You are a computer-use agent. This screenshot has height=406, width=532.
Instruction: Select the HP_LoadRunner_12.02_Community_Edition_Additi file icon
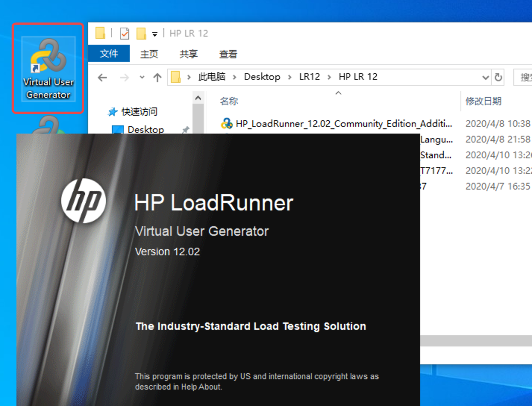(226, 123)
